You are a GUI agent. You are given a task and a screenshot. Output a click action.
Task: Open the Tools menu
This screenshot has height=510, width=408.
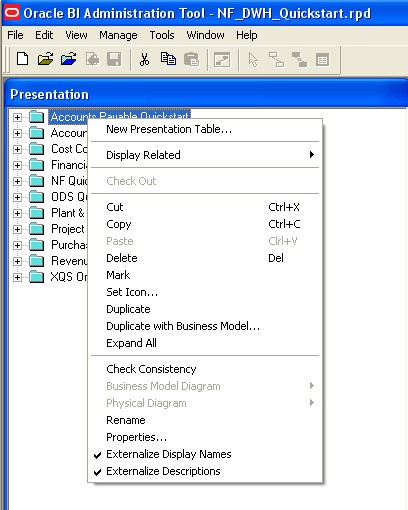tap(162, 35)
